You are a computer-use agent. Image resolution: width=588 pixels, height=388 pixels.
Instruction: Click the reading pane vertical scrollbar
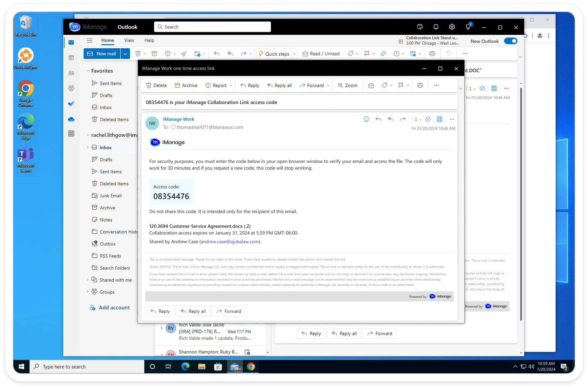(521, 204)
